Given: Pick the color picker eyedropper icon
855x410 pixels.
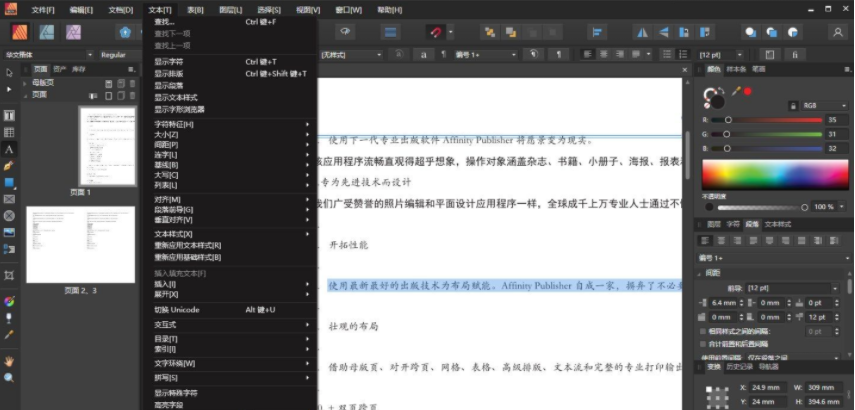Looking at the screenshot, I should pos(736,92).
